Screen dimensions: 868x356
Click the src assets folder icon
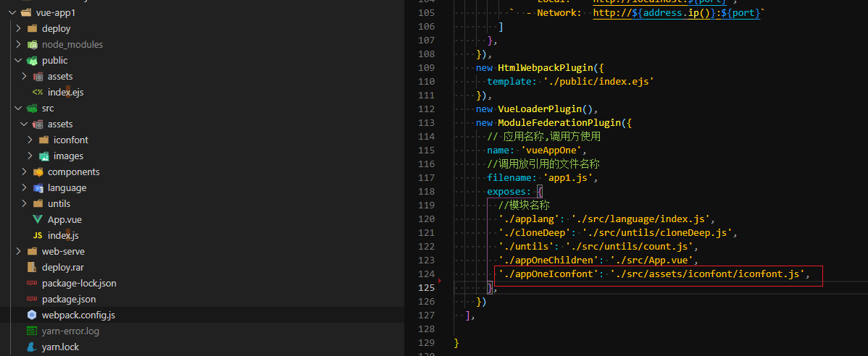click(x=38, y=124)
